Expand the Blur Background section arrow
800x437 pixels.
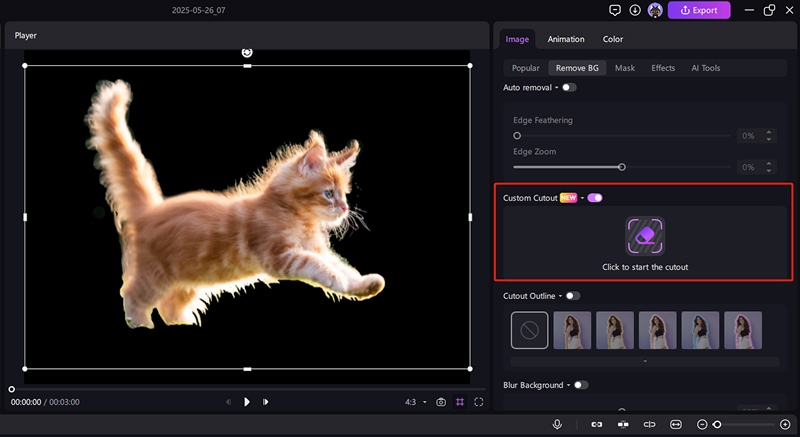pos(567,385)
